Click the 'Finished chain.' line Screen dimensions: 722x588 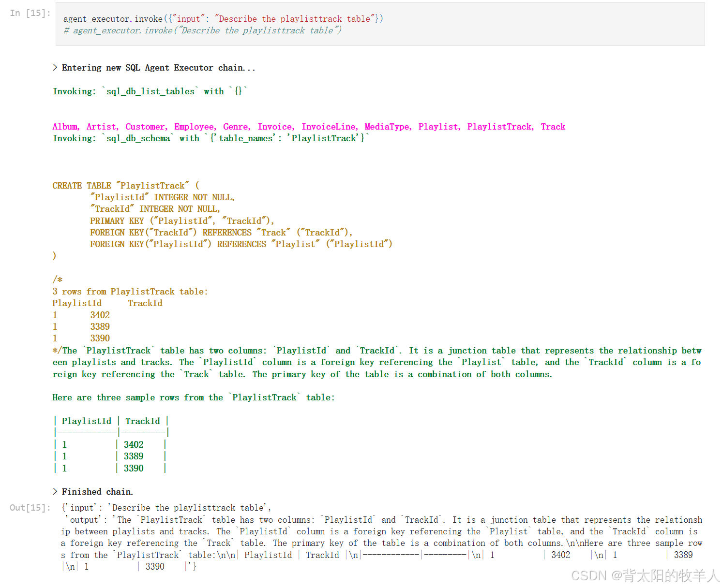coord(93,492)
